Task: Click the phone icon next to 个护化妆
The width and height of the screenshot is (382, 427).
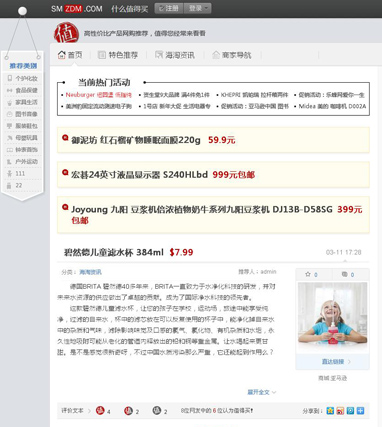Action: click(10, 78)
